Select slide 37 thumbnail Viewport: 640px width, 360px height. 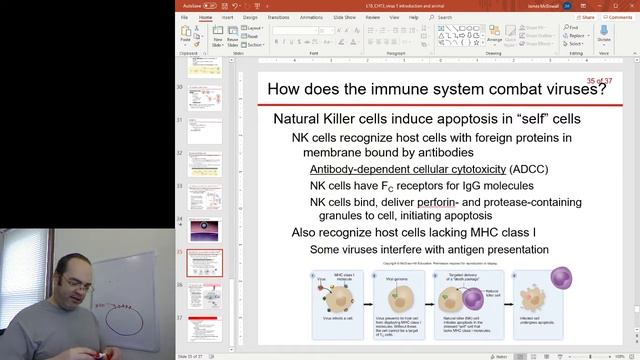click(x=204, y=329)
